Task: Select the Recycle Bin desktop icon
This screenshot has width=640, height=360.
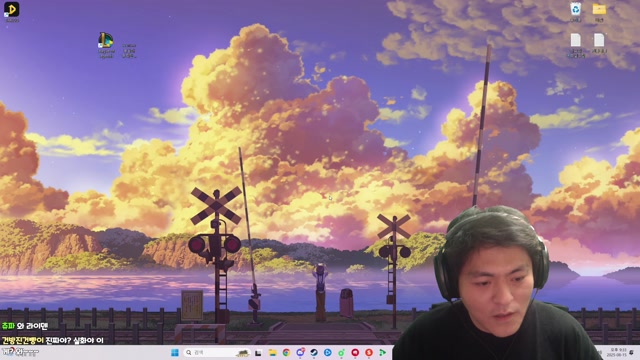Action: coord(576,12)
